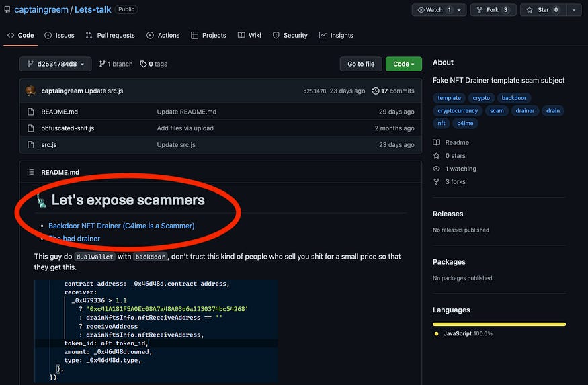The height and width of the screenshot is (385, 588).
Task: Select the crypto topic tag
Action: (480, 98)
